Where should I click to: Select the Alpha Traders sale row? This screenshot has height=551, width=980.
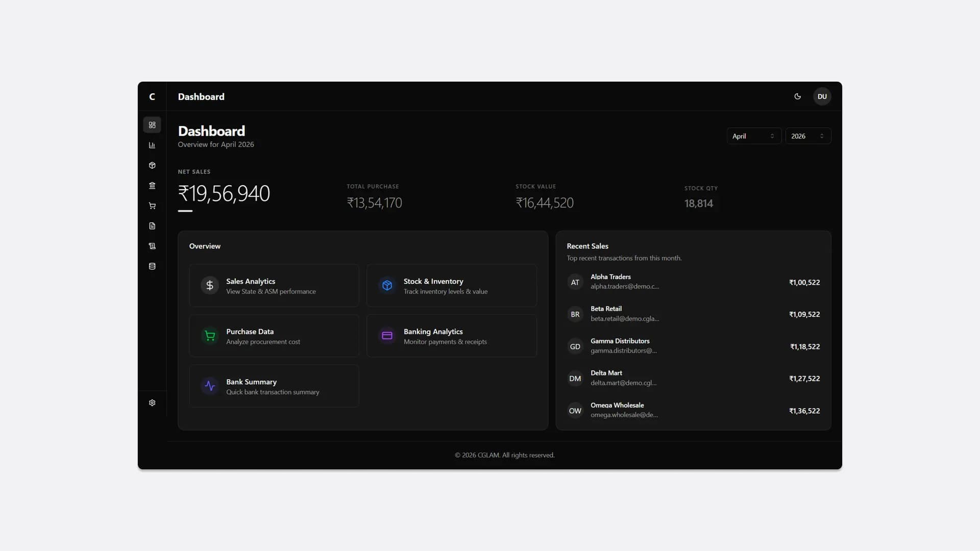(693, 282)
